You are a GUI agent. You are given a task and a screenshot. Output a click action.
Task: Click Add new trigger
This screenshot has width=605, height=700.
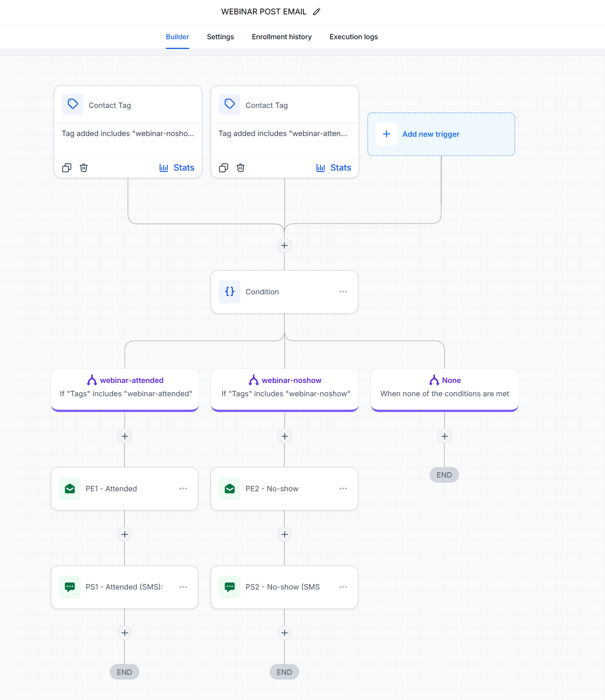click(441, 134)
